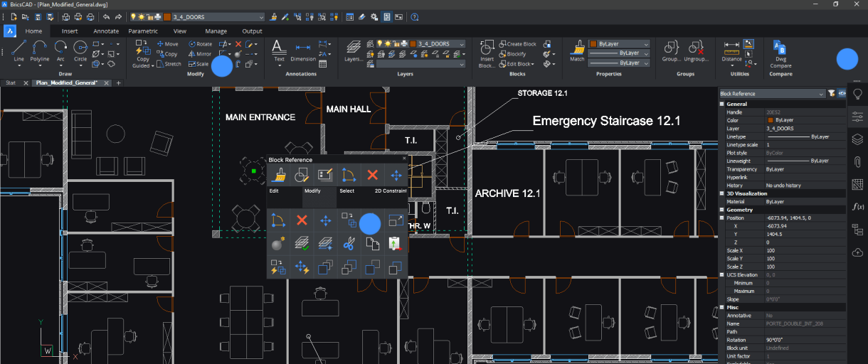Open the ByLayer linetype dropdown in ribbon
Viewport: 868px width, 364px height.
point(619,53)
